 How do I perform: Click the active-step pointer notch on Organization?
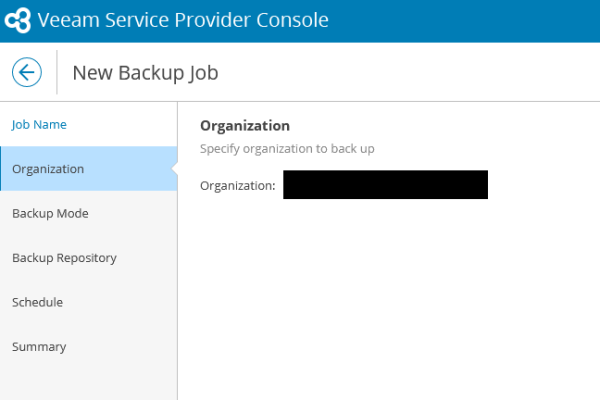(x=174, y=168)
